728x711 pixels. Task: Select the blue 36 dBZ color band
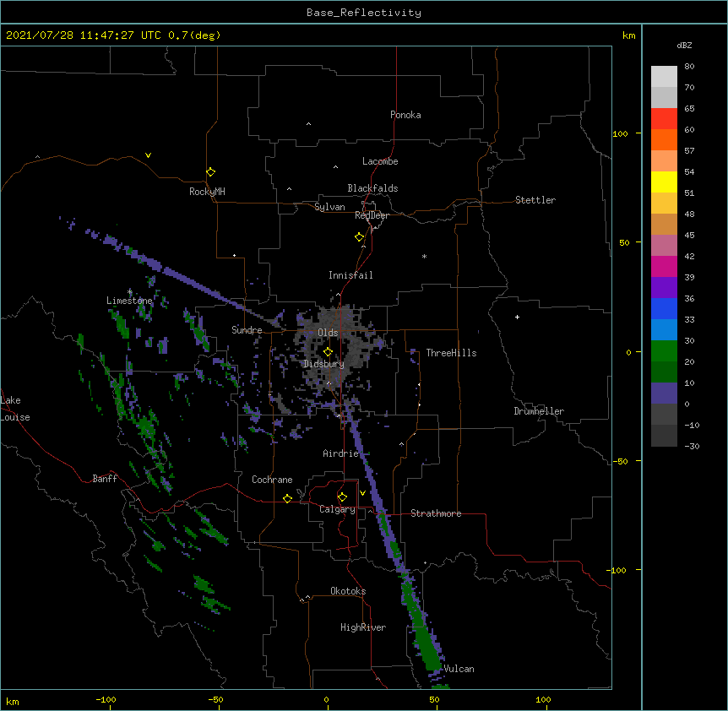pos(664,308)
